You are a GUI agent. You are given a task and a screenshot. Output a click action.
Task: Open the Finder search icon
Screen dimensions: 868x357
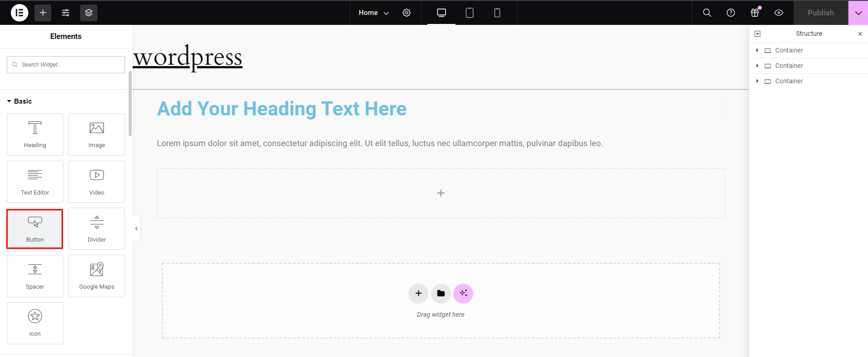coord(707,13)
